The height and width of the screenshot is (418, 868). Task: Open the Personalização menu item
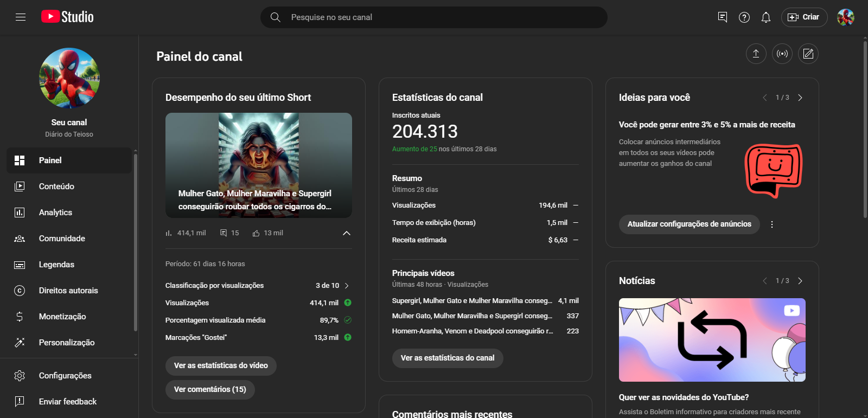(69, 343)
